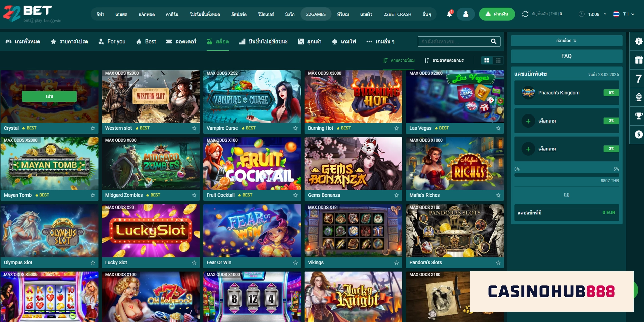The height and width of the screenshot is (322, 644).
Task: Go to the กีฬา sports menu
Action: coord(100,14)
